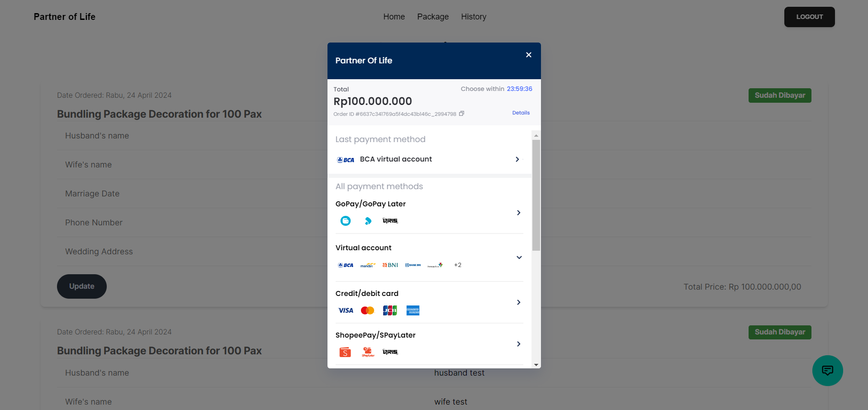Click the Partner of Life site logo
This screenshot has width=868, height=410.
pyautogui.click(x=65, y=17)
